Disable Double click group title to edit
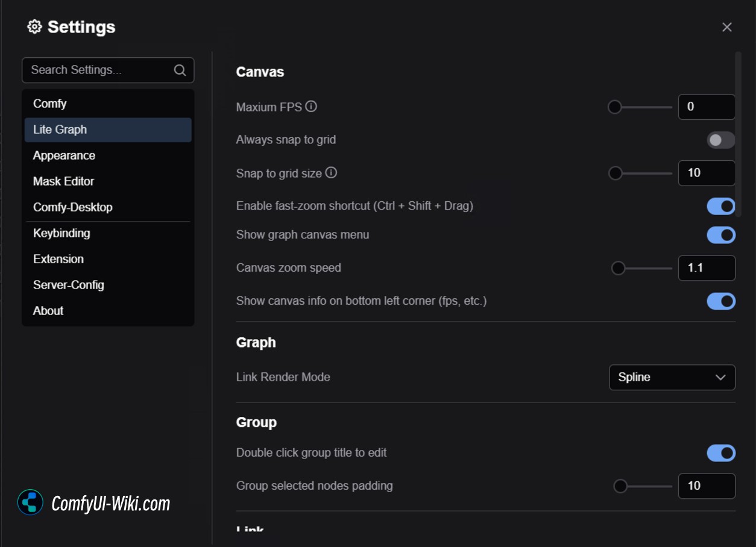 tap(721, 453)
